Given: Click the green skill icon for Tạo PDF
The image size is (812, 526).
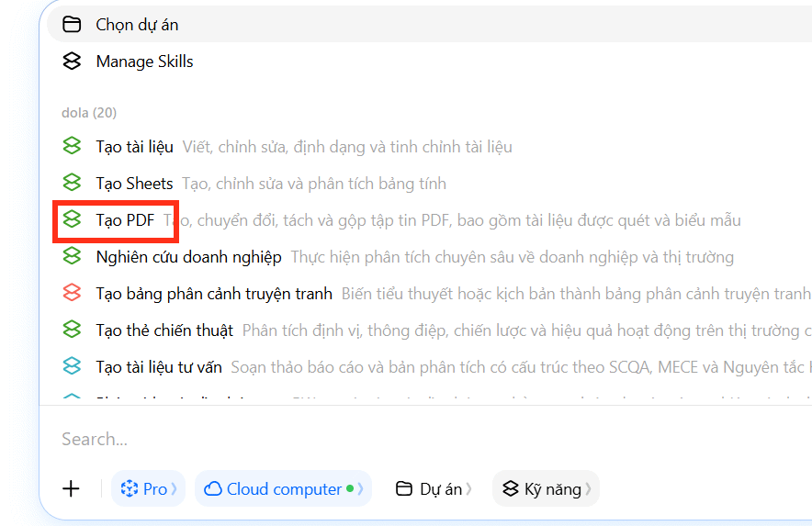Looking at the screenshot, I should click(72, 219).
